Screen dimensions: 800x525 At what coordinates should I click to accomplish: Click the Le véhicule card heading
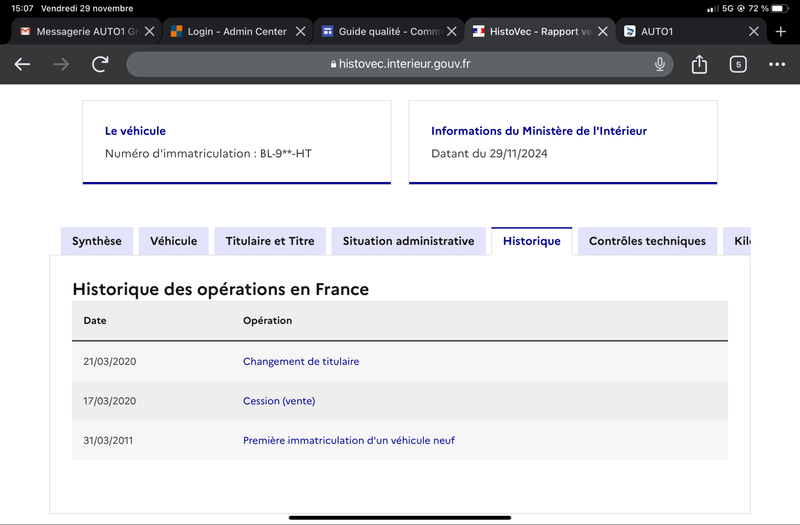(x=135, y=131)
